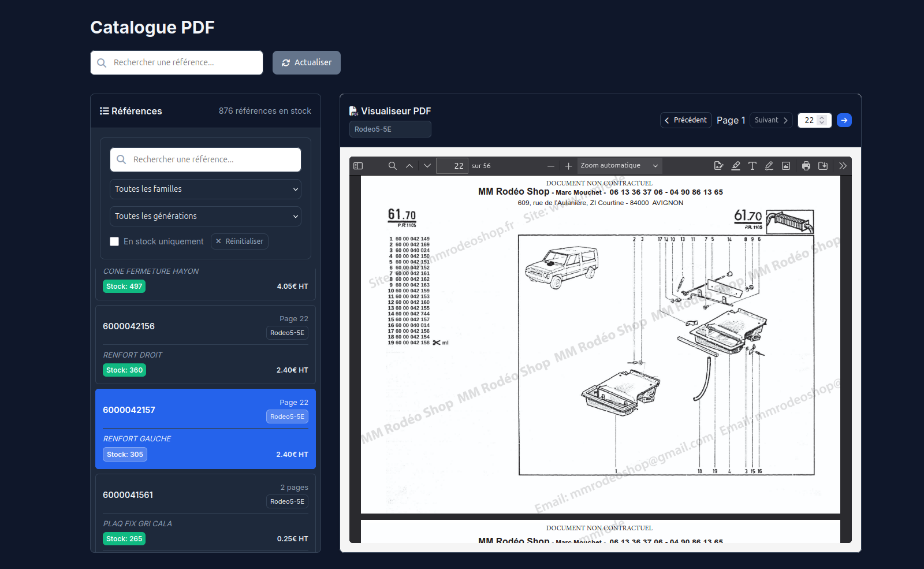Open the PDF search tool
This screenshot has width=924, height=569.
point(393,166)
